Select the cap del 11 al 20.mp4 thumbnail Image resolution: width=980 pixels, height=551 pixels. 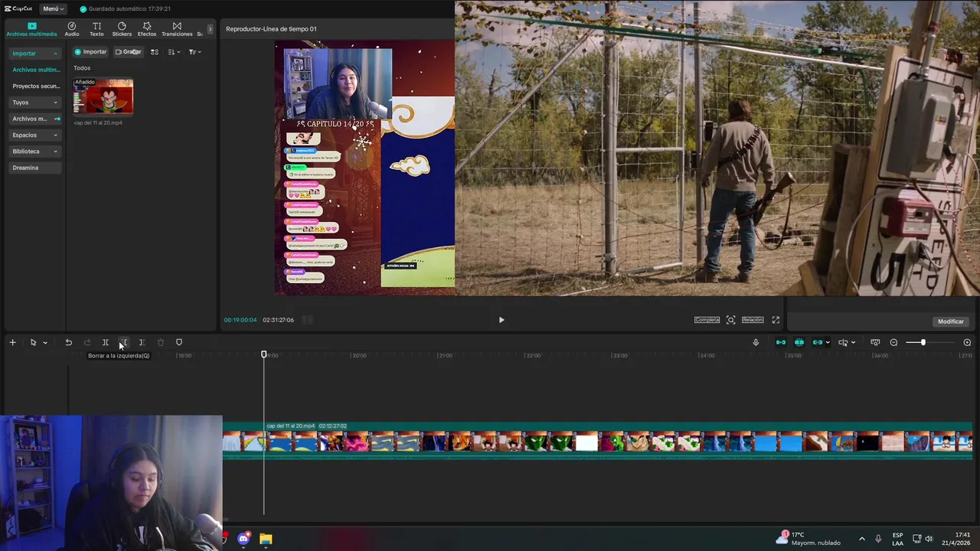point(103,96)
